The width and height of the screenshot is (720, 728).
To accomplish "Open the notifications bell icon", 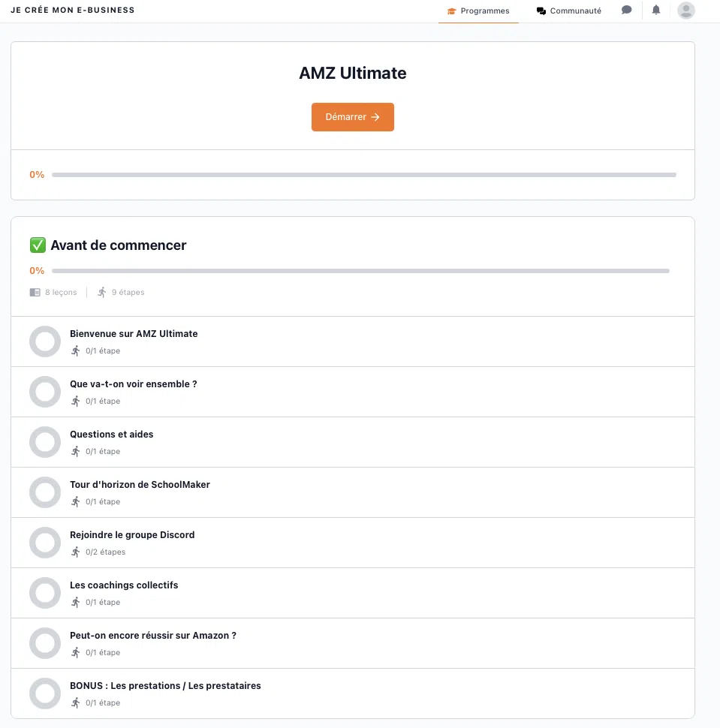I will point(656,10).
